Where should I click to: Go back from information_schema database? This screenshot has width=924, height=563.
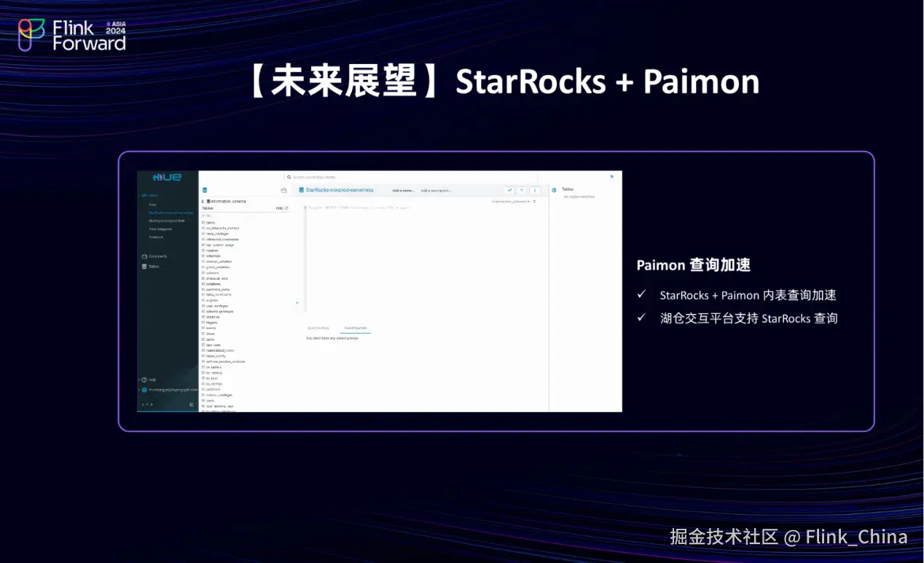click(203, 201)
